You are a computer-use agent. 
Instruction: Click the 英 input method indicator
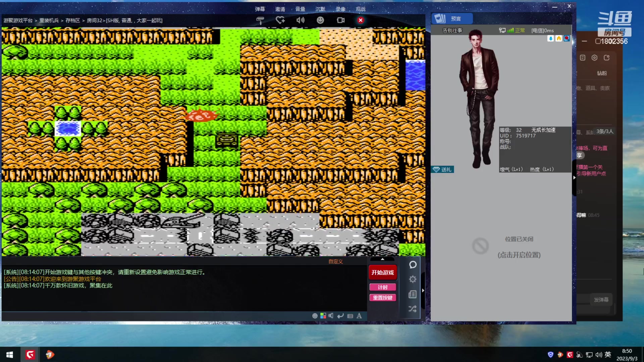[608, 355]
